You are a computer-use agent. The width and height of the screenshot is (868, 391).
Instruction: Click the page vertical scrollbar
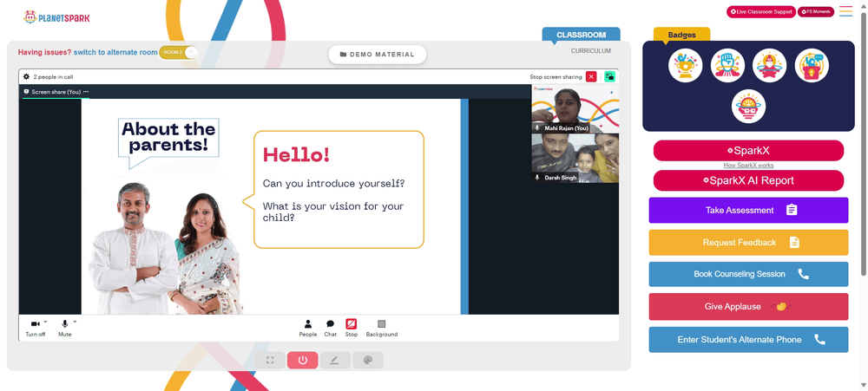[864, 143]
